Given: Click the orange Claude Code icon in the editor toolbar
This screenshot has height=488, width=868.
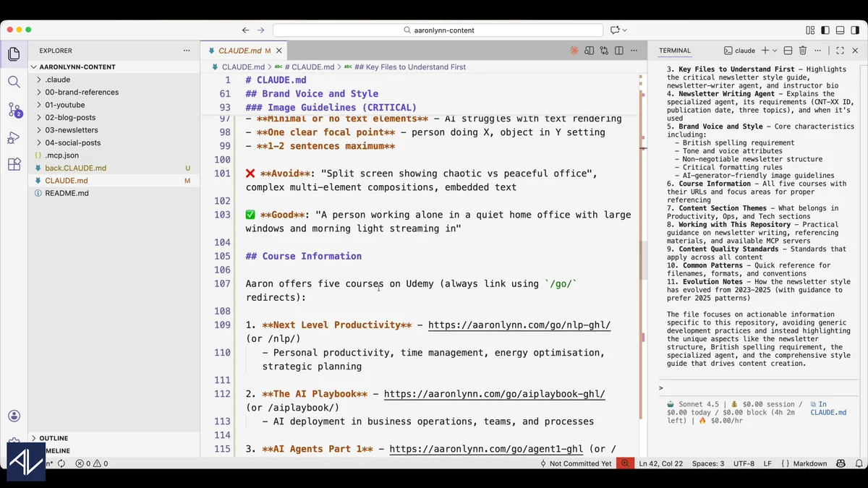Looking at the screenshot, I should pos(574,51).
